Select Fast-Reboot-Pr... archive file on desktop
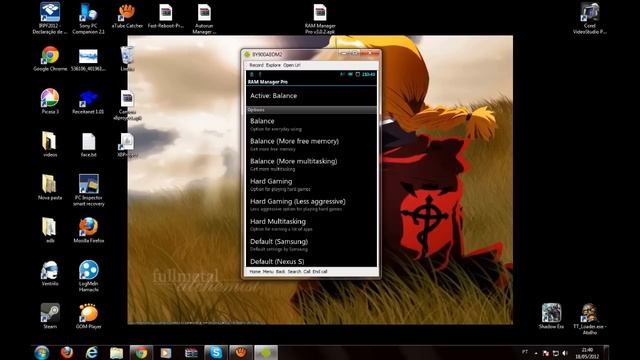Image resolution: width=640 pixels, height=360 pixels. [166, 16]
